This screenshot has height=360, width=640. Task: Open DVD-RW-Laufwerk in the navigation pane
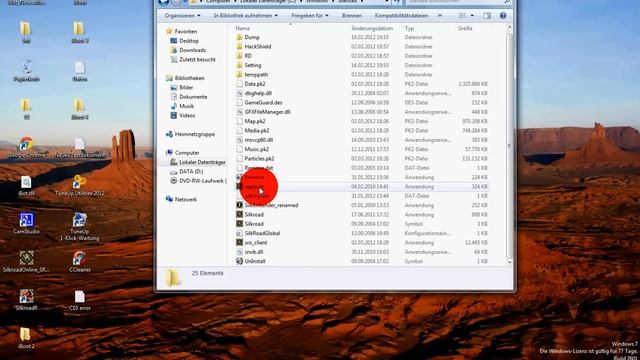[202, 181]
